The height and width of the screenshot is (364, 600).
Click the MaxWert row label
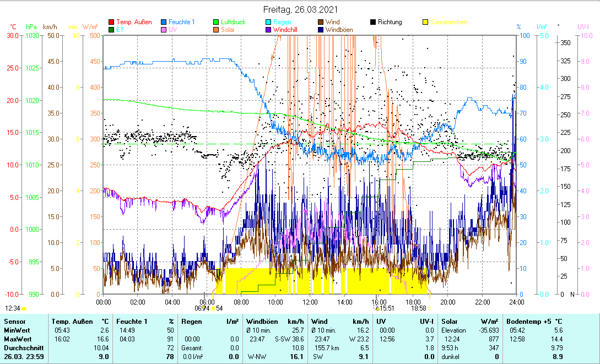tap(16, 339)
